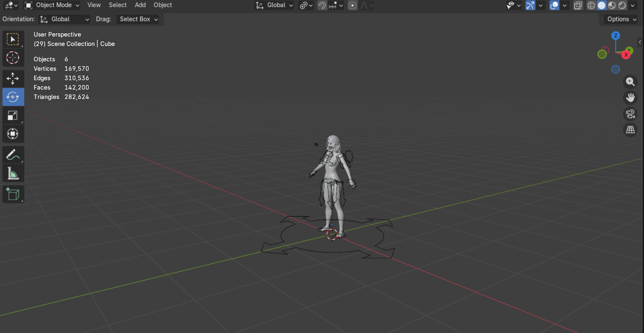Select the Measure ruler tool

pos(13,173)
